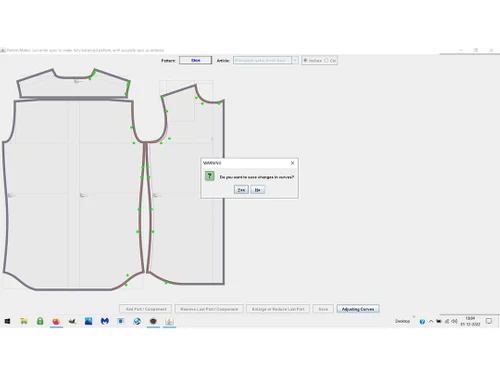Click Remove Last Part / Component button
The image size is (500, 375).
(209, 309)
